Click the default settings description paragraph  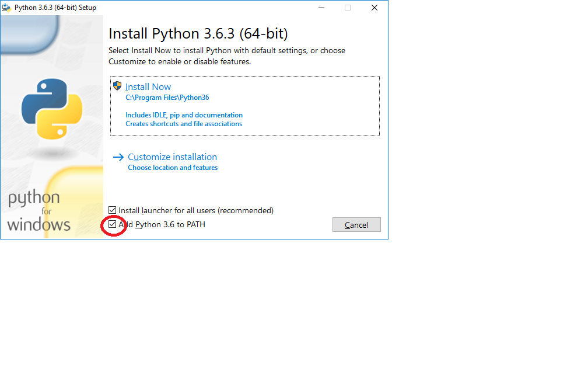pos(227,55)
